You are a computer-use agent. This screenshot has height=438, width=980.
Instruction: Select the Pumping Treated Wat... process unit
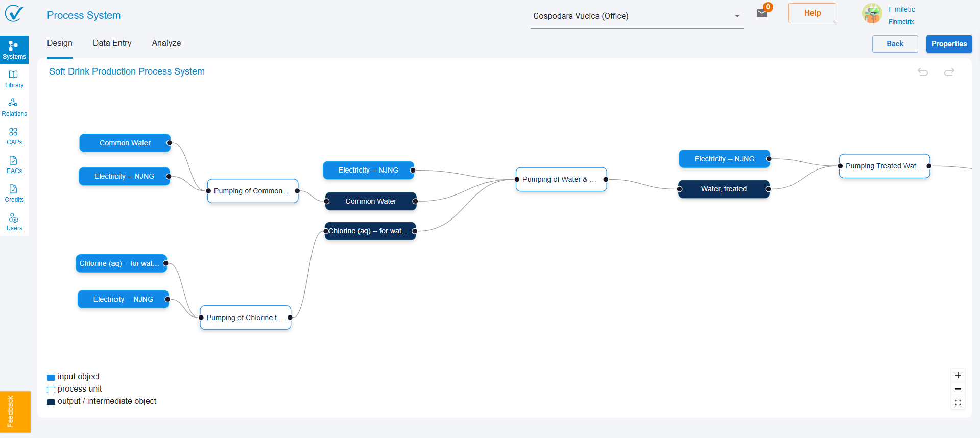click(885, 166)
